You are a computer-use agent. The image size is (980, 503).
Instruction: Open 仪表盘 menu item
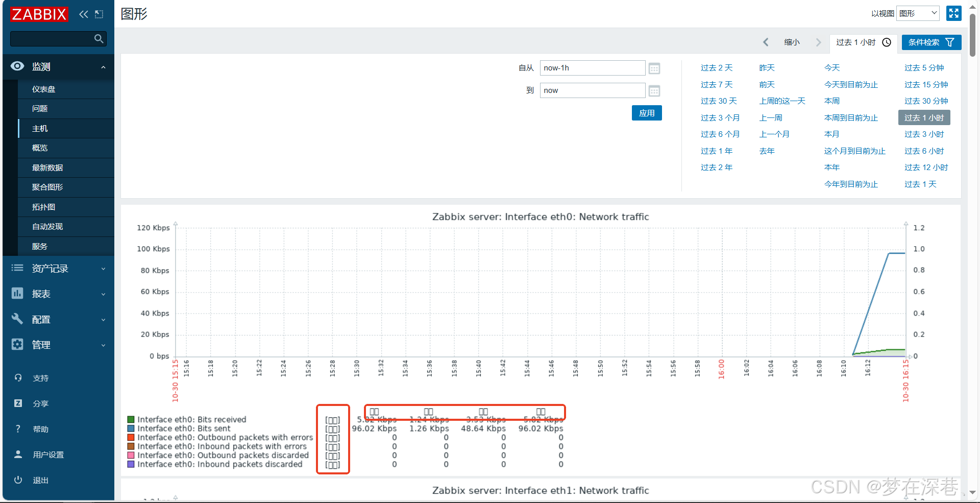point(66,89)
